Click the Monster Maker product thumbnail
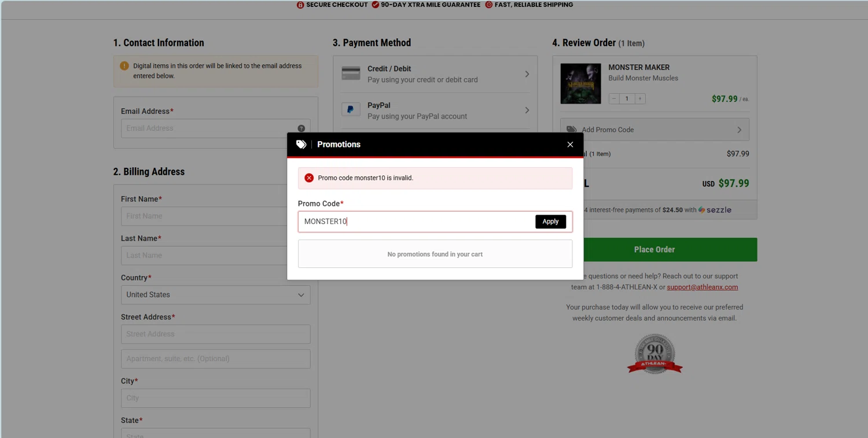The height and width of the screenshot is (438, 868). pos(580,83)
